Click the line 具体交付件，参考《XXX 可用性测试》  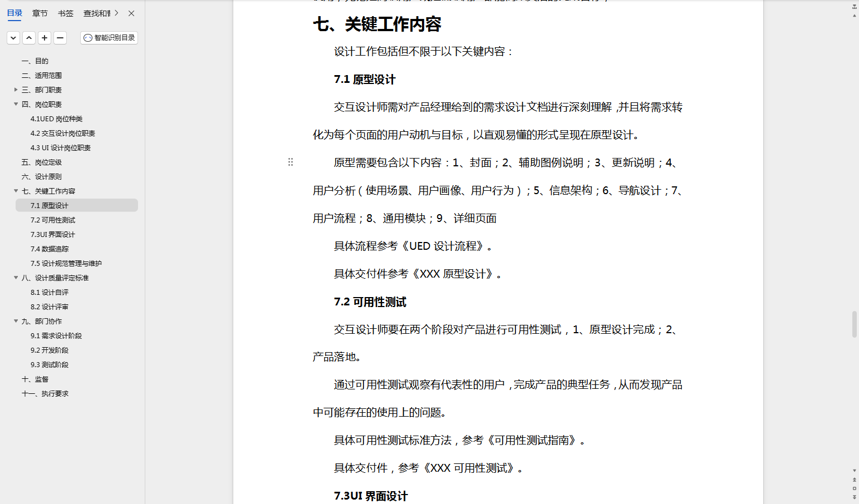[429, 468]
